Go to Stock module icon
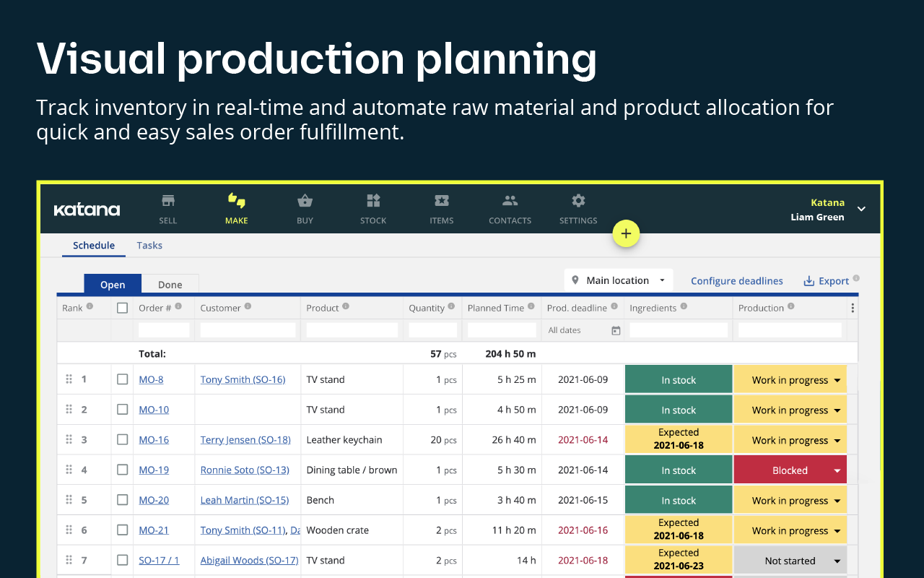 point(373,201)
